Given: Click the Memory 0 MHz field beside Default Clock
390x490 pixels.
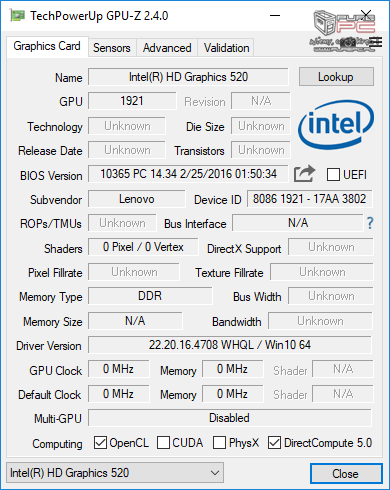Looking at the screenshot, I should click(232, 394).
